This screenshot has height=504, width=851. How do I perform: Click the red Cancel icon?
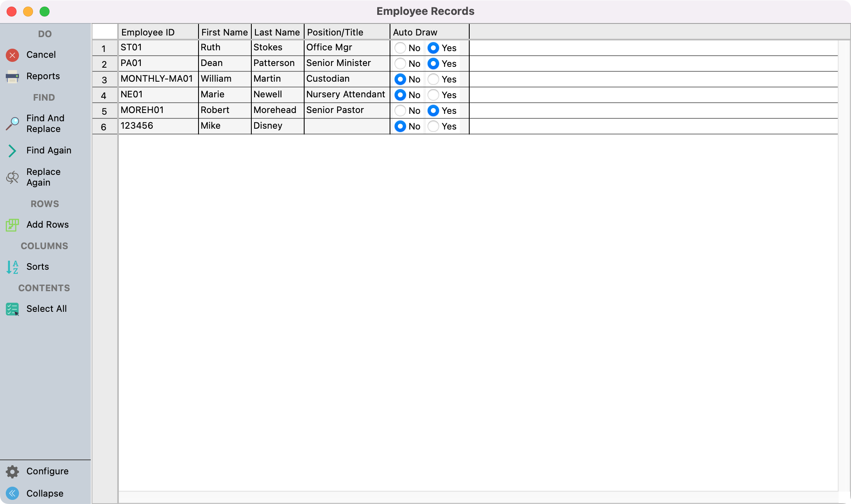tap(12, 55)
